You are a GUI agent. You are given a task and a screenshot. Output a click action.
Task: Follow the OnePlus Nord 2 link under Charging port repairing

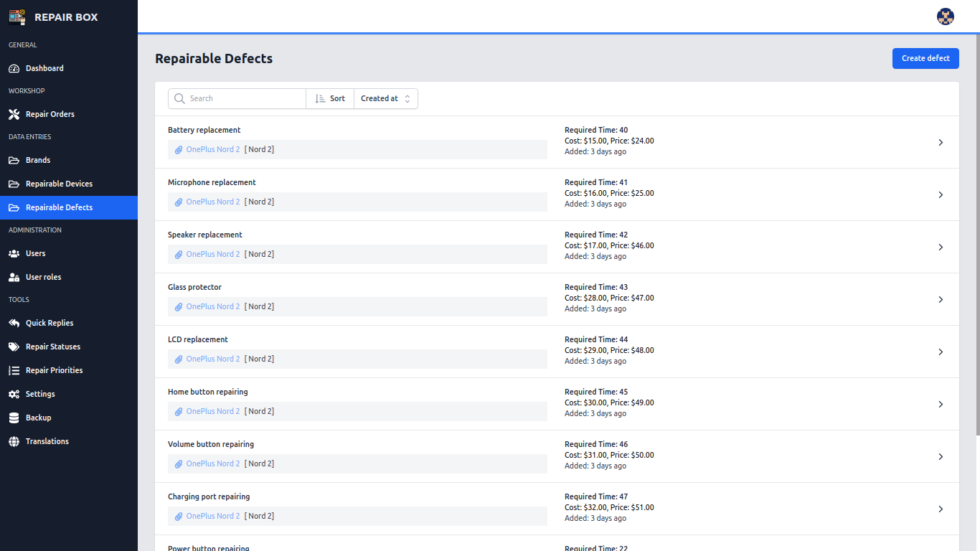[213, 516]
